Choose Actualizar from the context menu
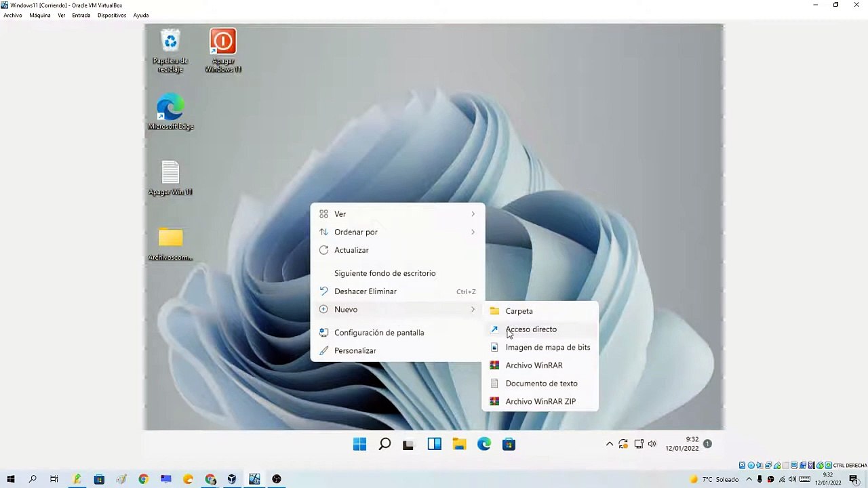Image resolution: width=868 pixels, height=488 pixels. [x=397, y=250]
